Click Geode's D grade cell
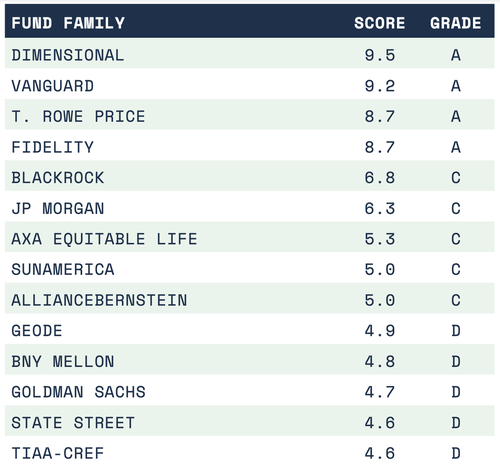Image resolution: width=500 pixels, height=471 pixels. pos(456,331)
